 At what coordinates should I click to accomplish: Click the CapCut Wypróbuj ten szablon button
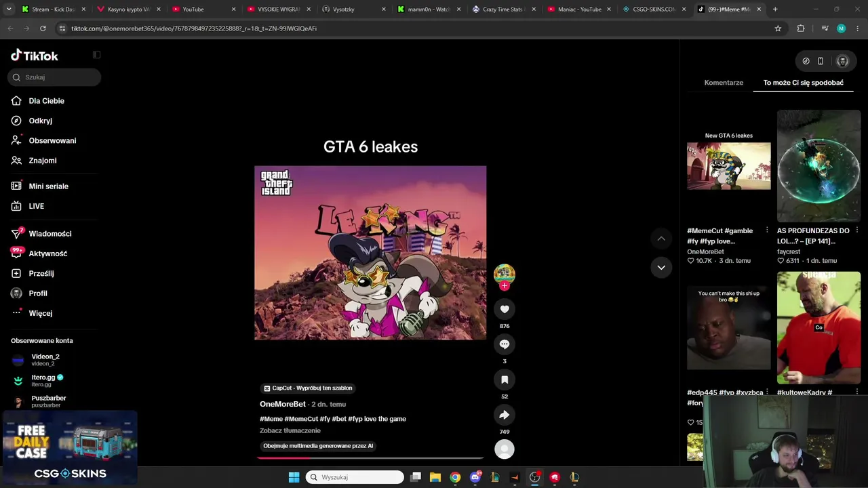[x=308, y=388]
